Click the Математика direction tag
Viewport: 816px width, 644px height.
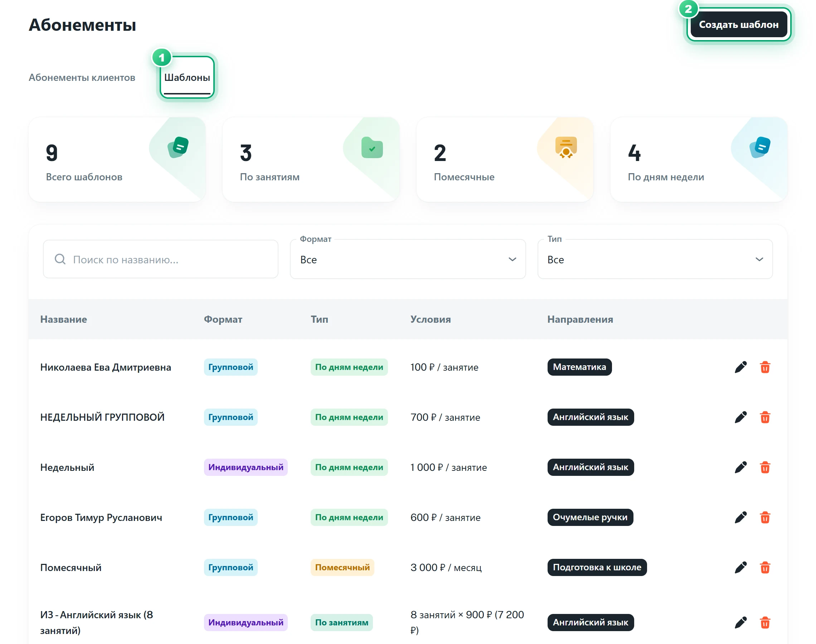[579, 367]
